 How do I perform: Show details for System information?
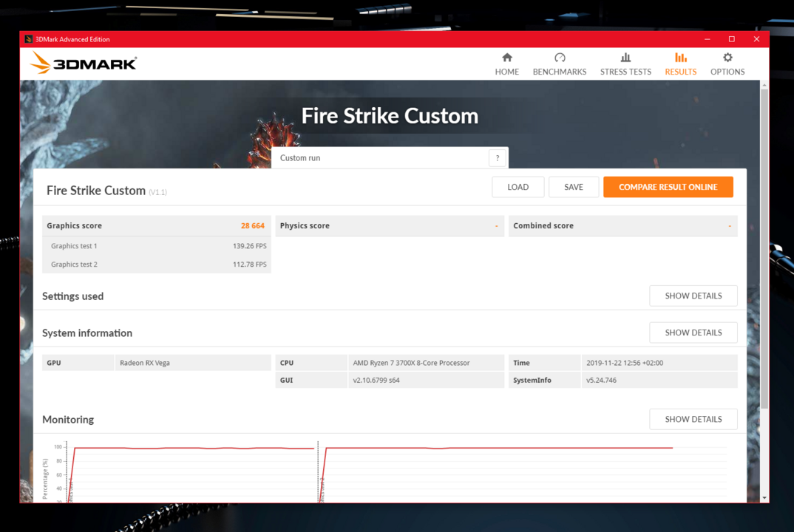(x=693, y=332)
